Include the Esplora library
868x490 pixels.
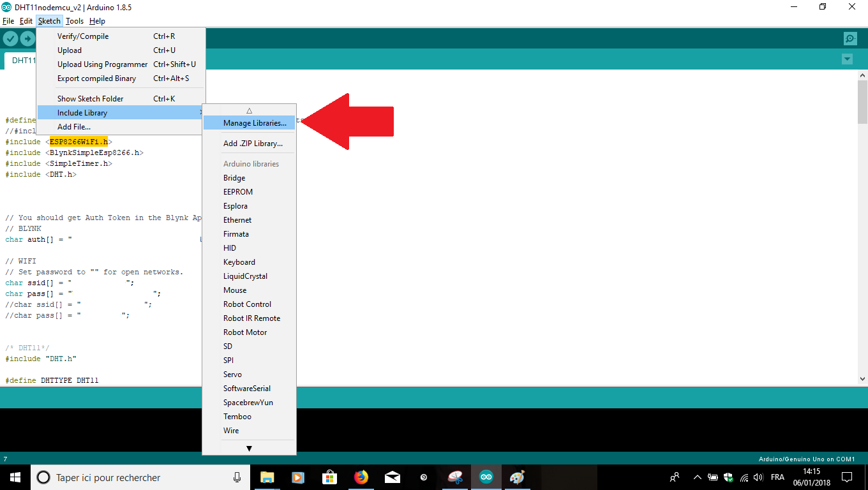249,206
